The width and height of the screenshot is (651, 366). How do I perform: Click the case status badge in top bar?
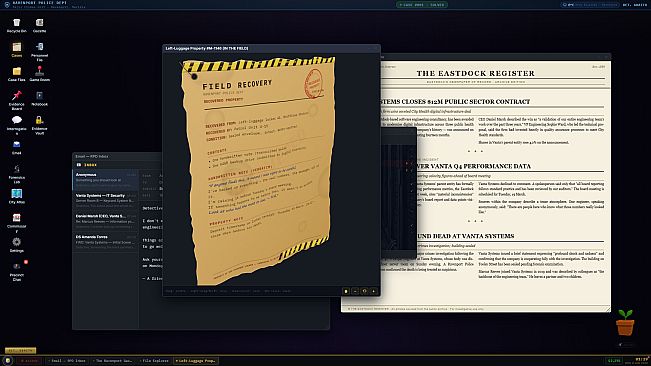[x=422, y=5]
